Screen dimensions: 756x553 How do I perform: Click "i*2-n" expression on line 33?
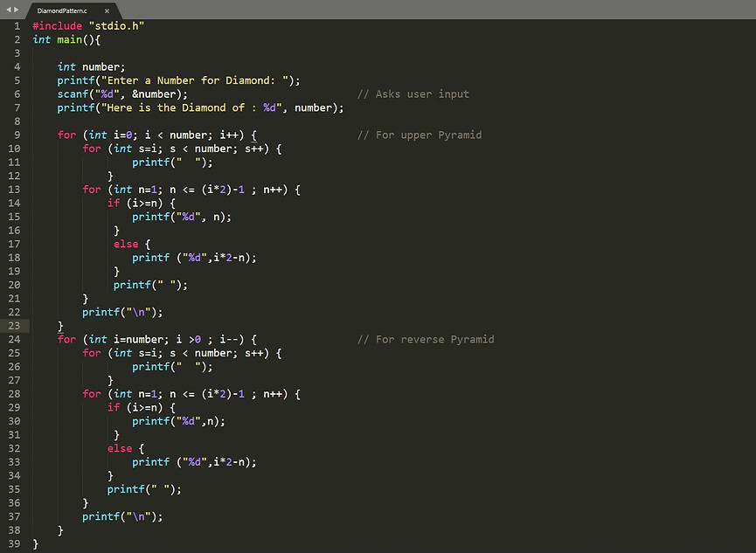pyautogui.click(x=229, y=462)
